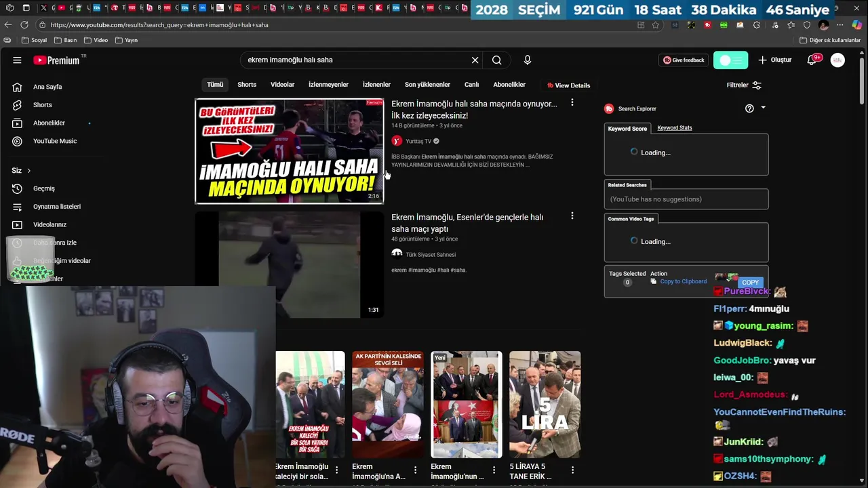868x488 pixels.
Task: Click the COPY button
Action: coord(750,282)
